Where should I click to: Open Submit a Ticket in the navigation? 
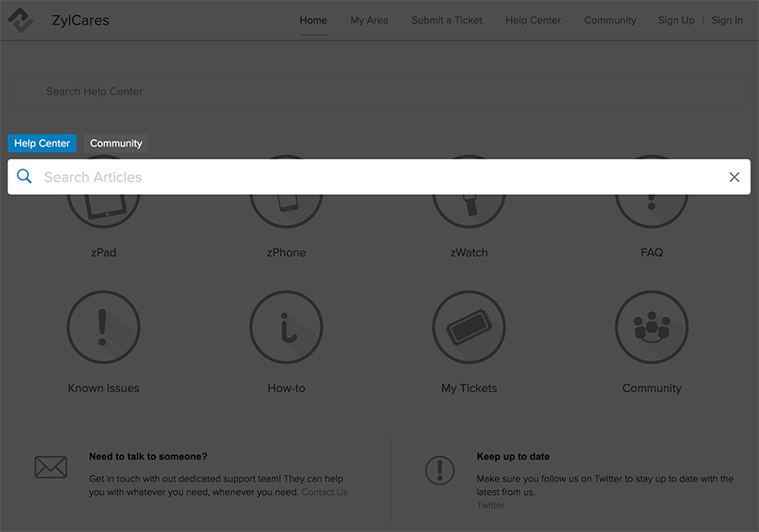[x=447, y=20]
